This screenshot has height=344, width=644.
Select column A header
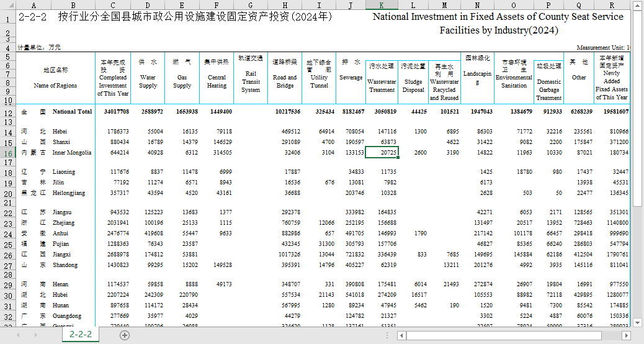(x=34, y=5)
